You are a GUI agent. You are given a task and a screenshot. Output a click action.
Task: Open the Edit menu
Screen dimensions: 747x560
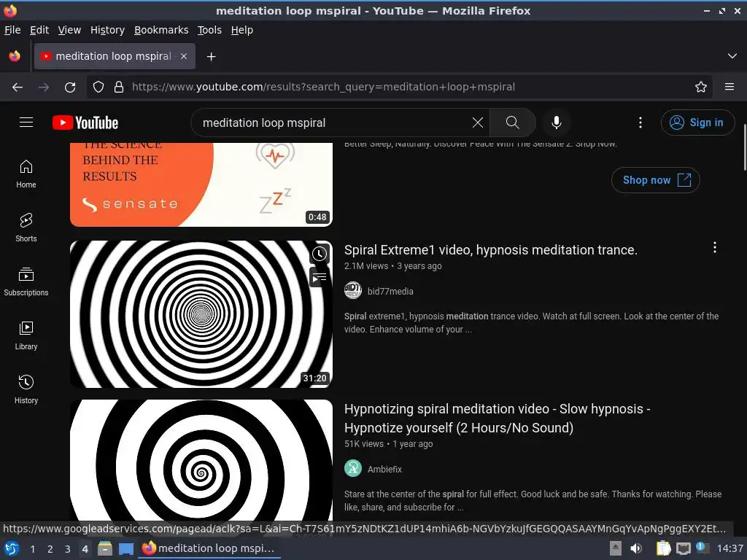39,30
